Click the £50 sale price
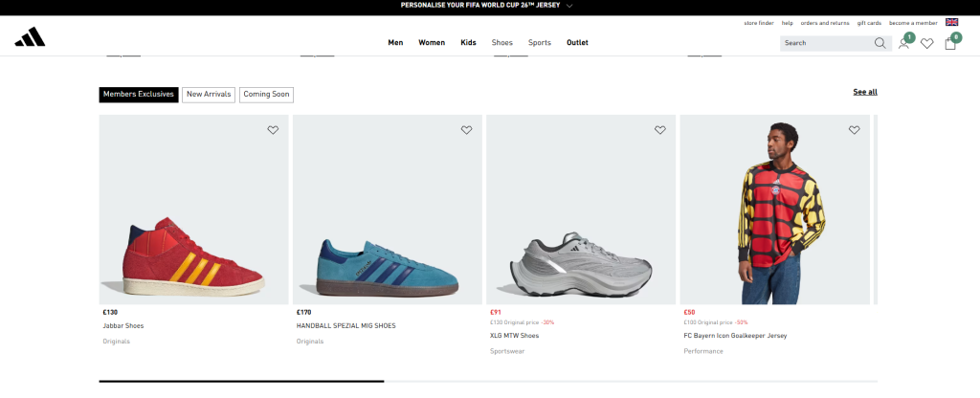 point(689,312)
